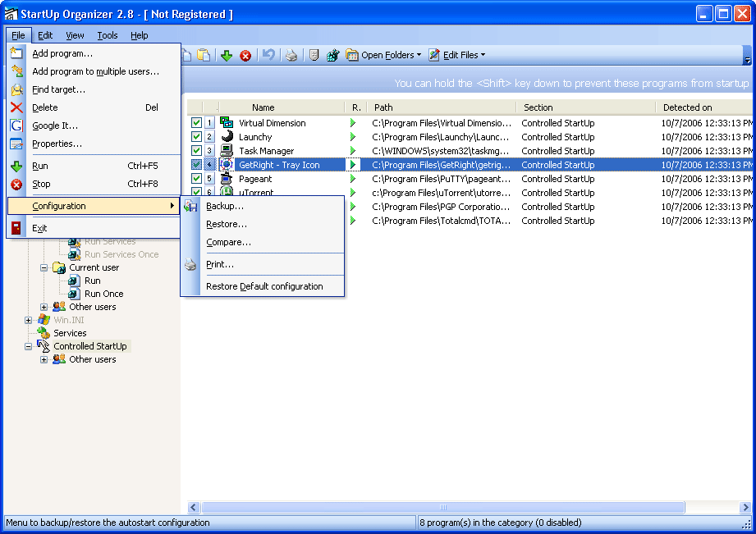Choose Add program... from File menu
Image resolution: width=756 pixels, height=534 pixels.
coord(94,53)
